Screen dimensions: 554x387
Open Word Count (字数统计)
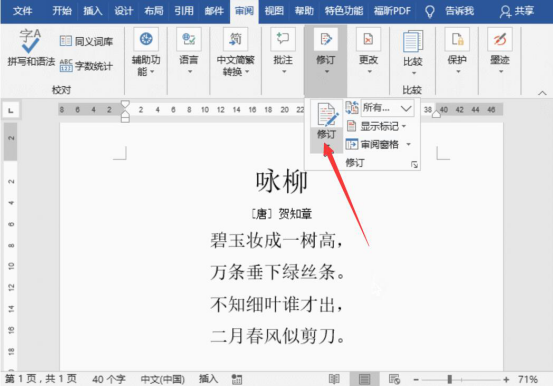pyautogui.click(x=86, y=65)
